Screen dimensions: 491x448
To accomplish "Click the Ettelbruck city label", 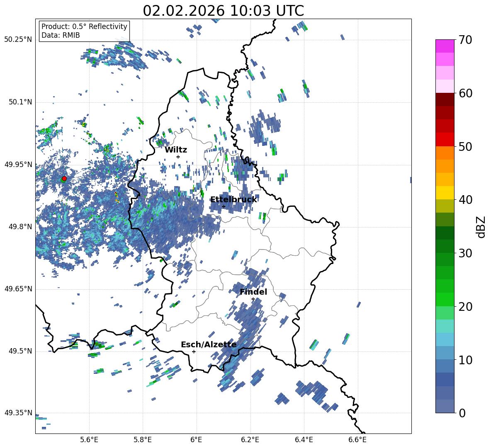I will [x=233, y=200].
